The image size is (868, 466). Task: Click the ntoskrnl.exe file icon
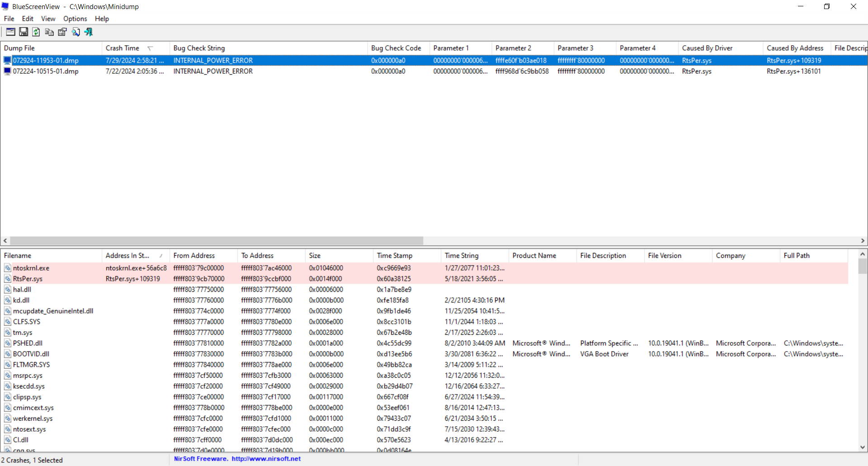[8, 268]
